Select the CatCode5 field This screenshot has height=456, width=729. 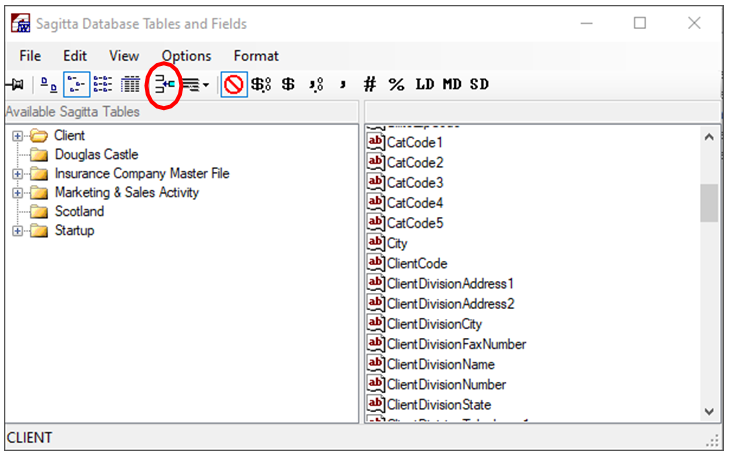[415, 223]
